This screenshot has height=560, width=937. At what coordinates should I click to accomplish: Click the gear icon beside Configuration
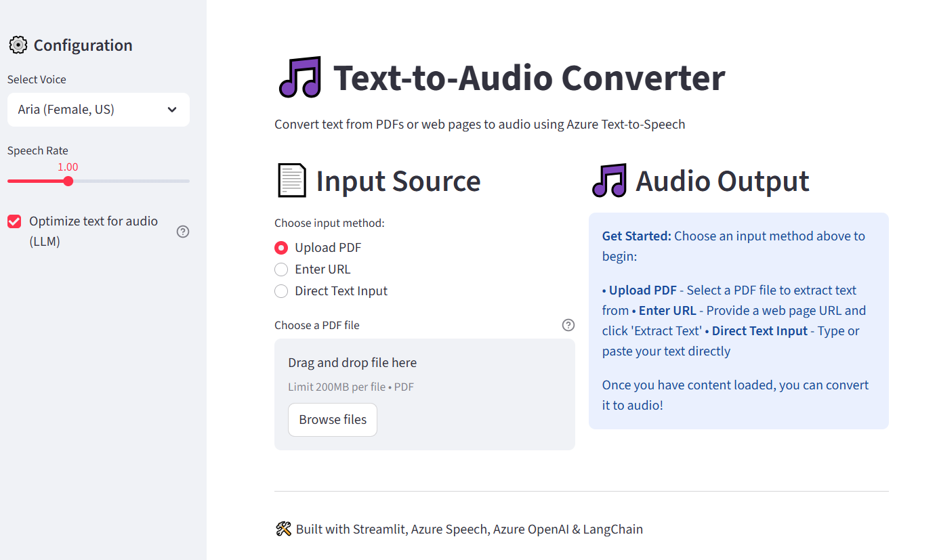(x=18, y=45)
